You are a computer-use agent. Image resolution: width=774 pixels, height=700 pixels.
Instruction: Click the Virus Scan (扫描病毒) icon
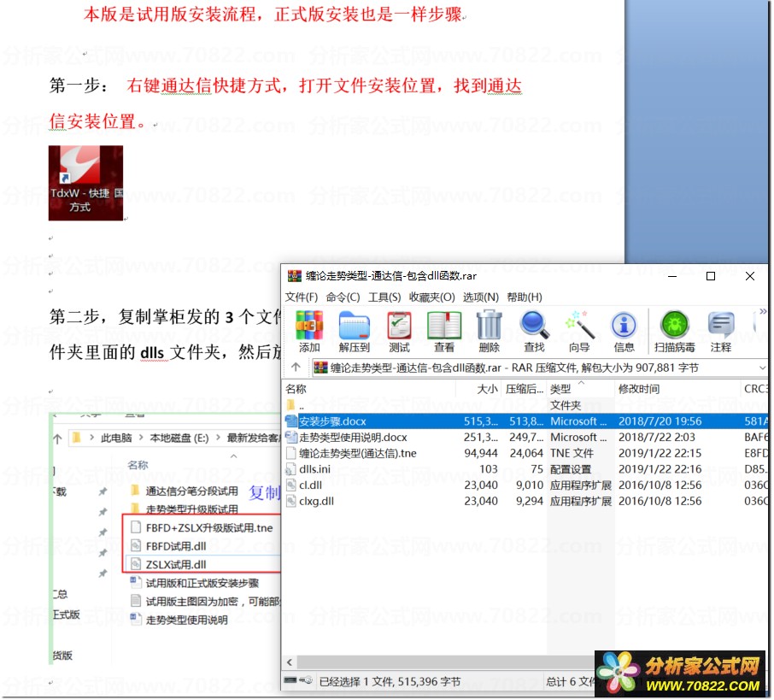(x=674, y=332)
